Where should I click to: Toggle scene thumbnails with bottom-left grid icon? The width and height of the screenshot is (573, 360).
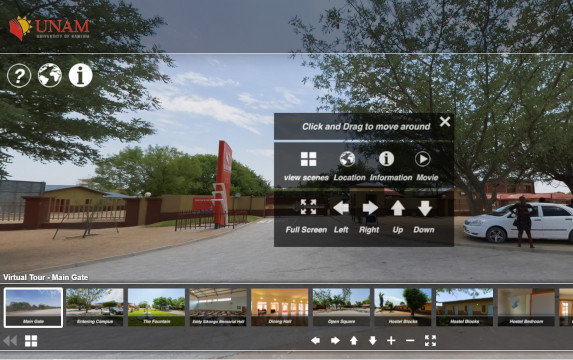(31, 341)
